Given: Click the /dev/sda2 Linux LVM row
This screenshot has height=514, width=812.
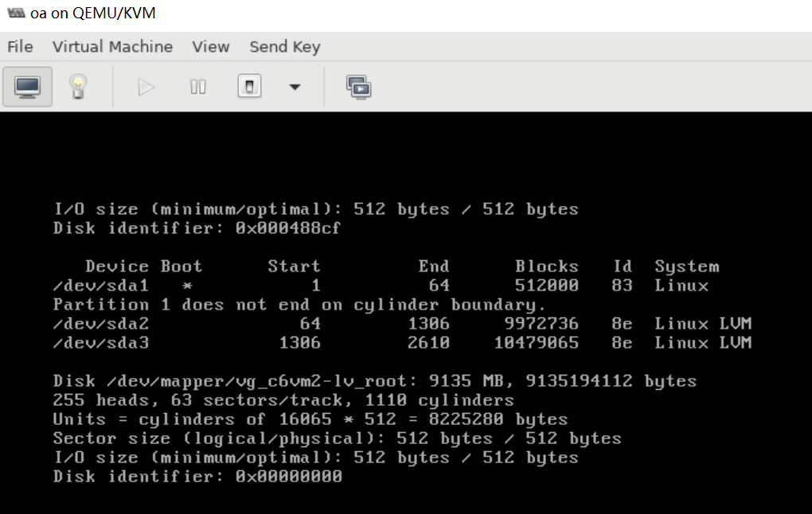Looking at the screenshot, I should click(x=401, y=324).
